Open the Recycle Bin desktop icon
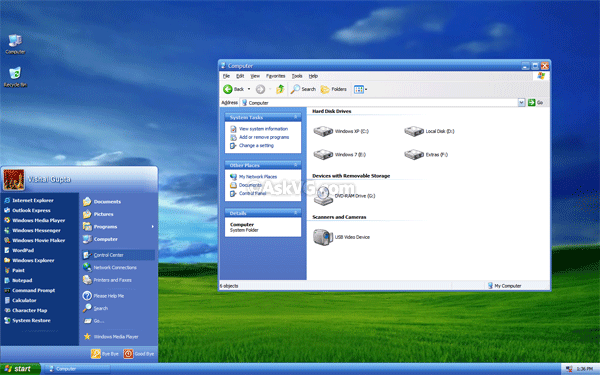The image size is (600, 375). pyautogui.click(x=15, y=77)
